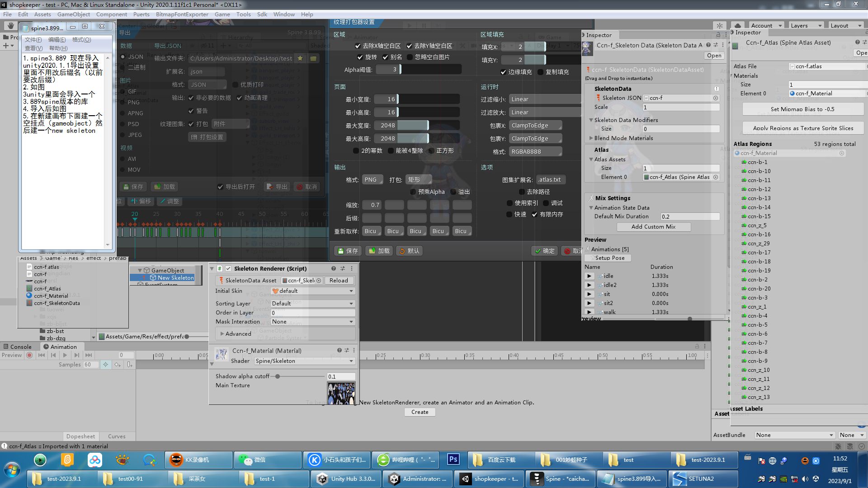The width and height of the screenshot is (868, 488).
Task: Toggle the 边缘填充 edge padding checkbox
Action: pyautogui.click(x=503, y=72)
